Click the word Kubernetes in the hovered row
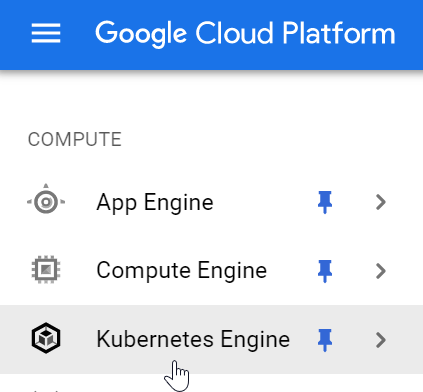Viewport: 423px width, 392px height. tap(155, 339)
